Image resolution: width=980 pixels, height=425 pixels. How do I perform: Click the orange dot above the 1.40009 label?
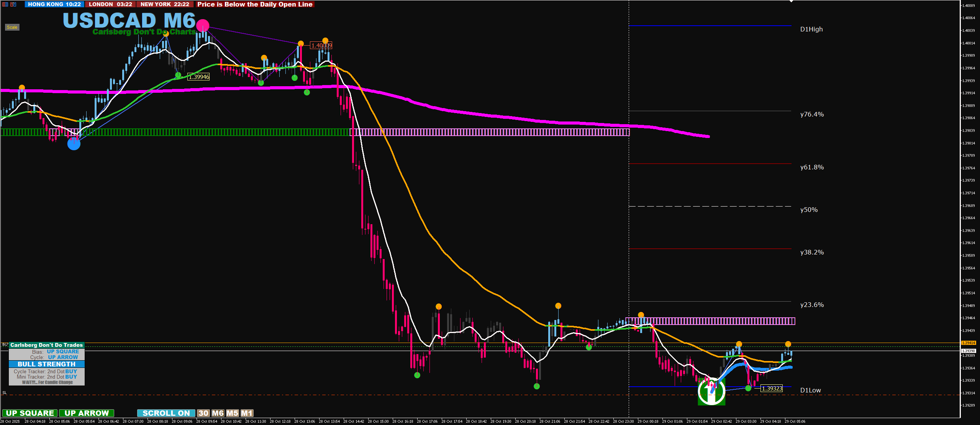325,41
